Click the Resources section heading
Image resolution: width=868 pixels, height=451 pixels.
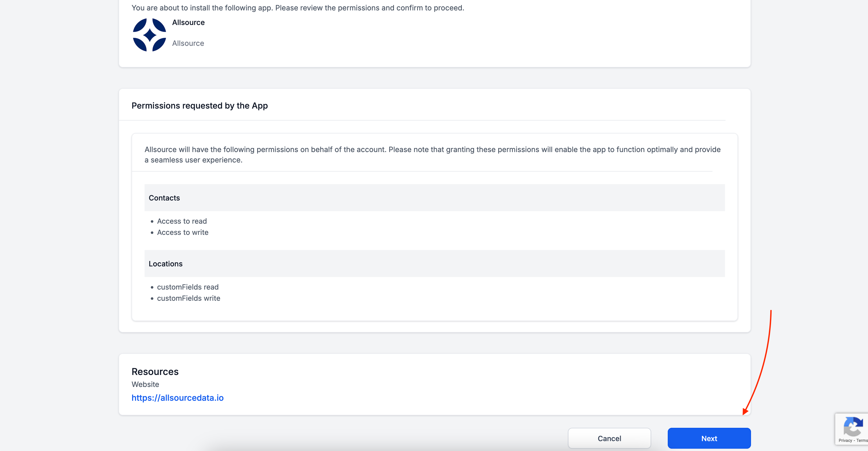coord(155,371)
